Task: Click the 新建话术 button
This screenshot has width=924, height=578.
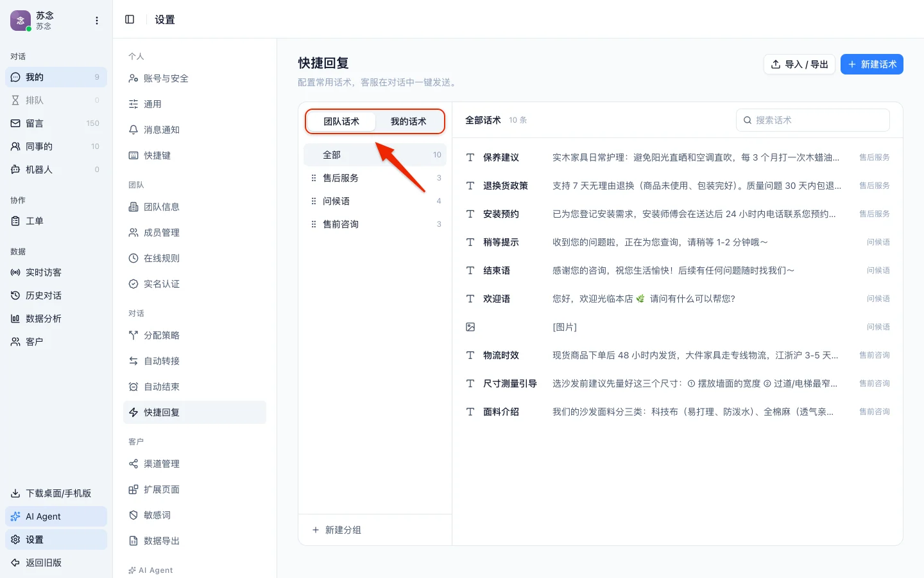Action: click(x=872, y=64)
